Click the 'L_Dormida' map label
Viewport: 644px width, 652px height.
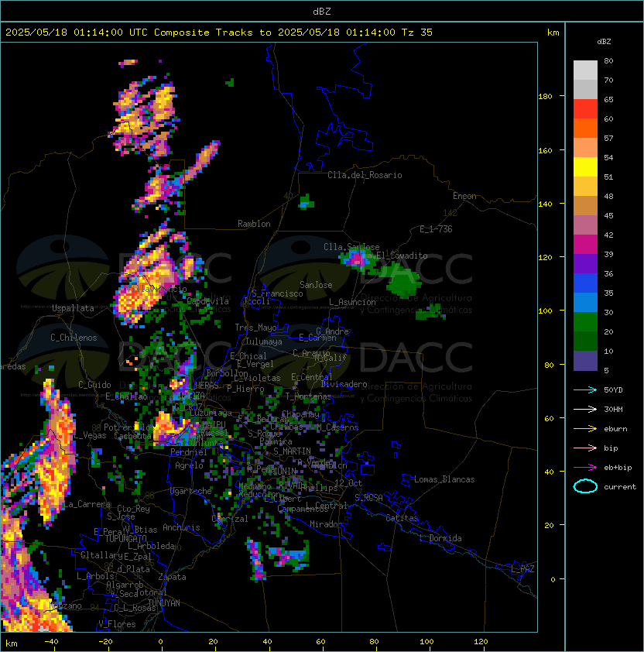pos(440,538)
